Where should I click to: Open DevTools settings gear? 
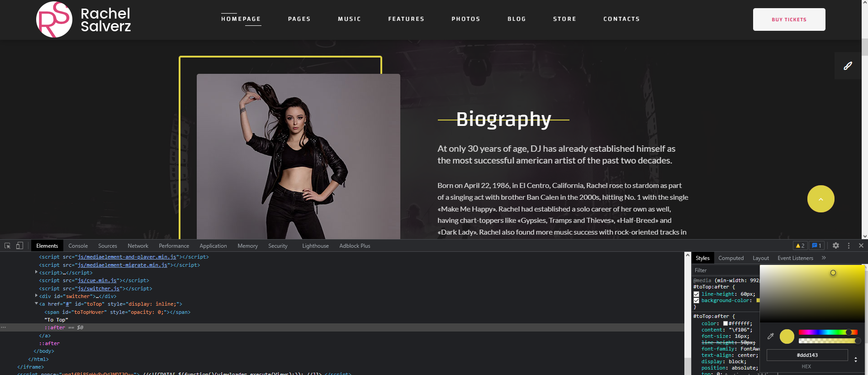tap(836, 245)
